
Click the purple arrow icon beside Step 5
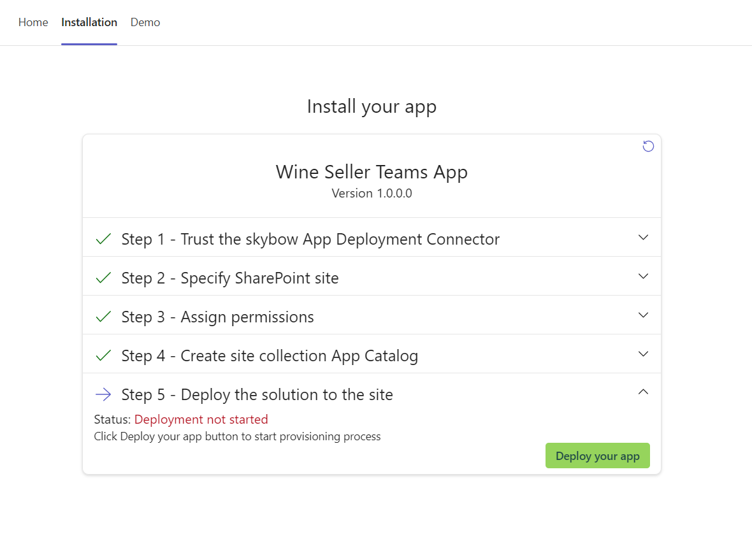(103, 394)
